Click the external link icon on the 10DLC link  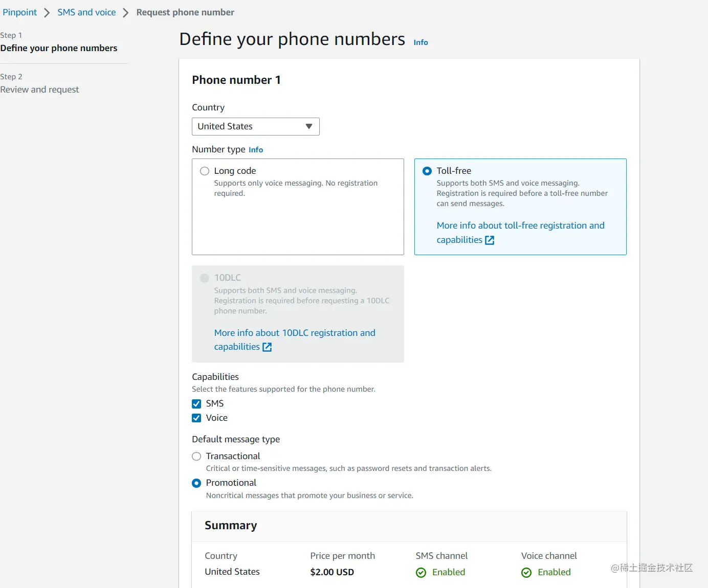(267, 347)
